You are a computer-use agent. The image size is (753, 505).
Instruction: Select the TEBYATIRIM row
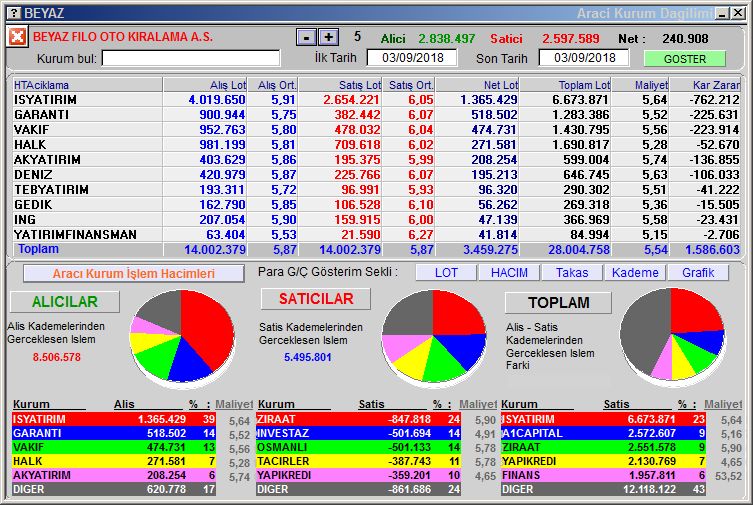click(x=376, y=190)
